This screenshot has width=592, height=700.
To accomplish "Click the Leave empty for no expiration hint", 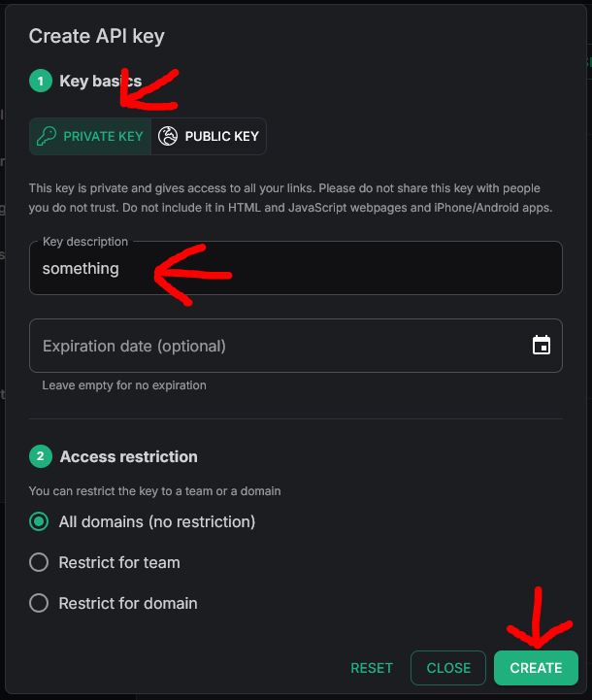I will tap(124, 385).
